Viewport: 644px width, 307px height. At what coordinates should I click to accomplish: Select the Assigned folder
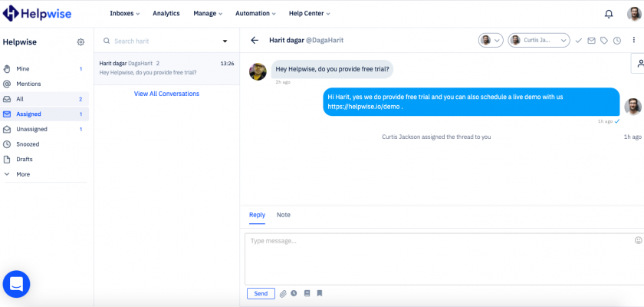click(44, 114)
